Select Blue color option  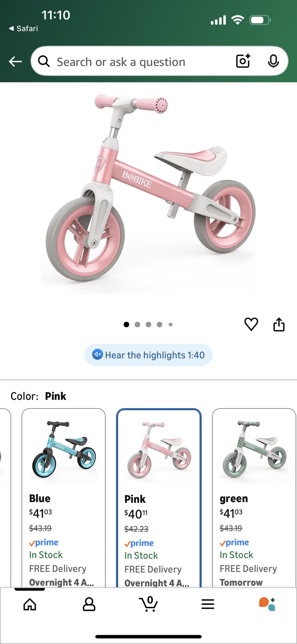(64, 498)
